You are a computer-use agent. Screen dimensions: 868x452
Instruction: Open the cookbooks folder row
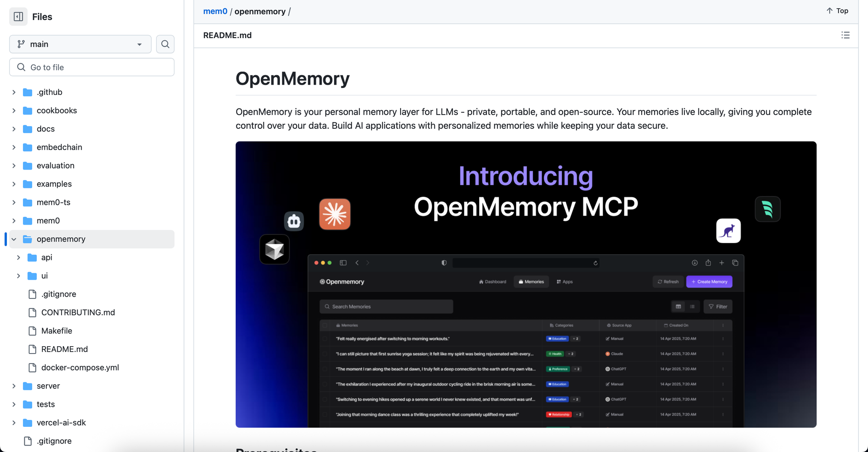92,111
